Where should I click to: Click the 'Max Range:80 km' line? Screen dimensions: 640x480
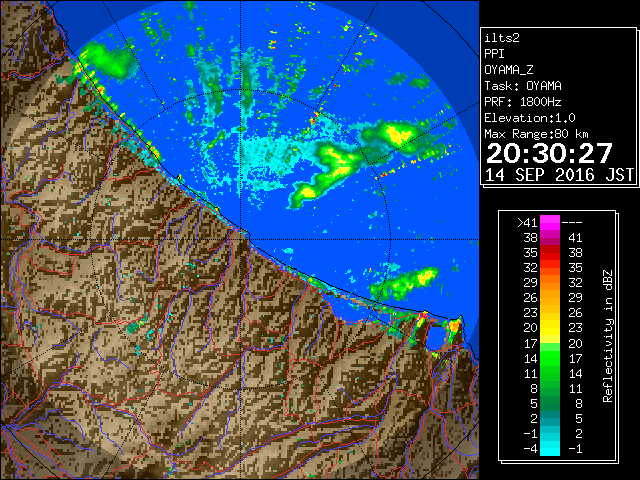(x=536, y=134)
